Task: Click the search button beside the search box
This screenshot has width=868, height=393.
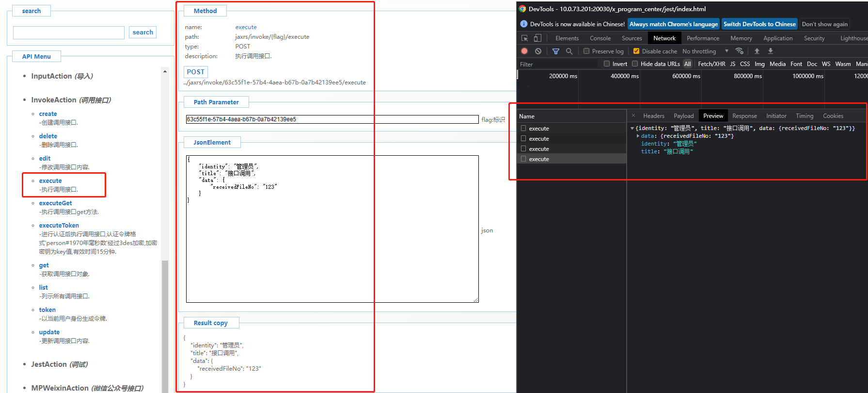Action: (x=142, y=33)
